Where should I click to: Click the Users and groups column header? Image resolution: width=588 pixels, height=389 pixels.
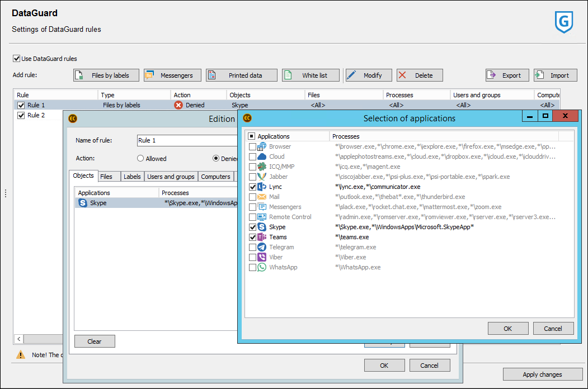tap(492, 95)
